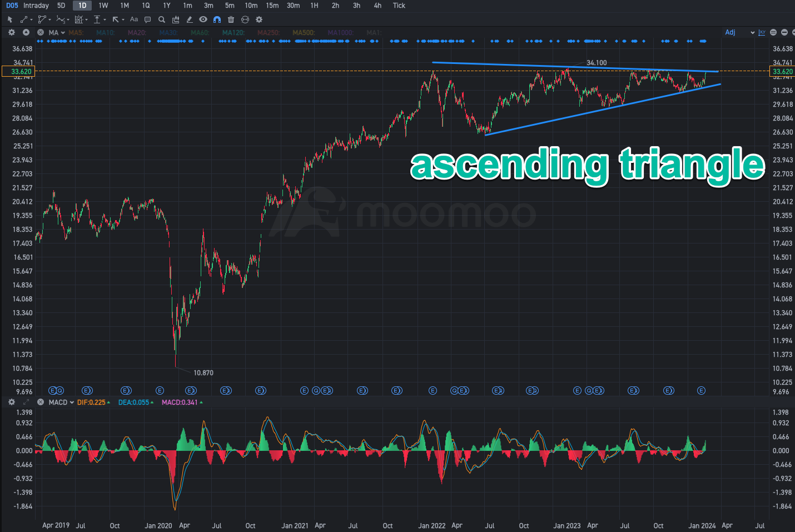Click the single-line circle layout icon

pos(784,32)
